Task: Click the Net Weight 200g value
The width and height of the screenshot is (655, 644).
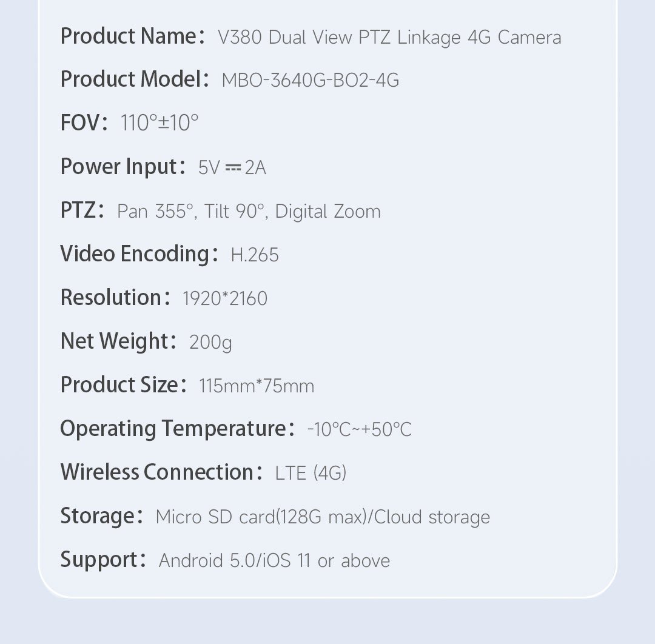Action: click(x=210, y=343)
